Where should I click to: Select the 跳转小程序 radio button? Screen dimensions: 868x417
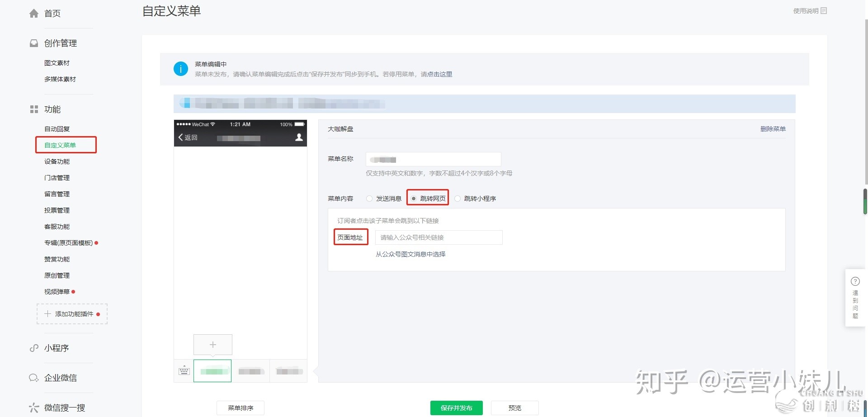(x=458, y=199)
